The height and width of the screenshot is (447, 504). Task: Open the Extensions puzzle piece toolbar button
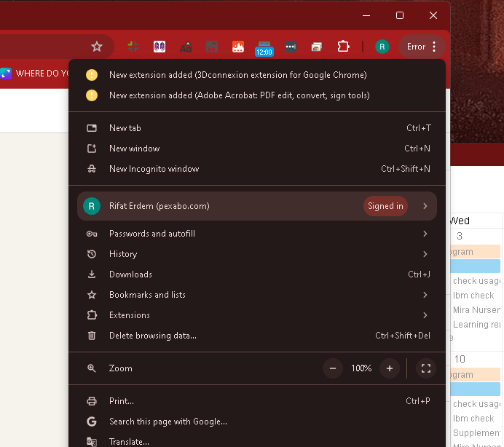(x=343, y=47)
